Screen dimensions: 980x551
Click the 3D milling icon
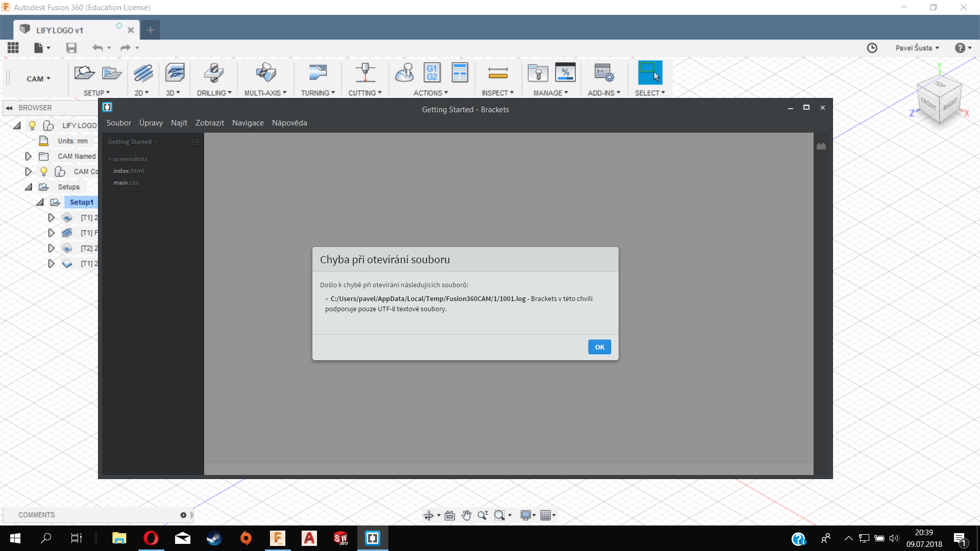coord(175,73)
